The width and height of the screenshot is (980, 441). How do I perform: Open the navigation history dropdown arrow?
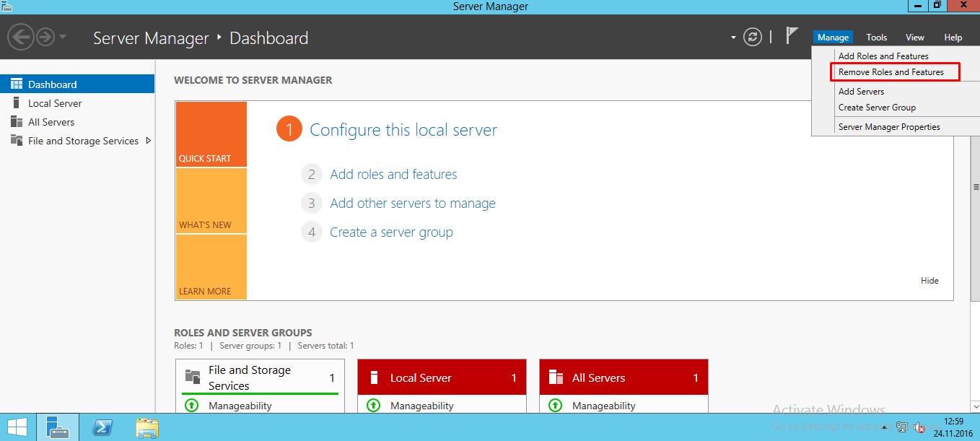(x=63, y=37)
